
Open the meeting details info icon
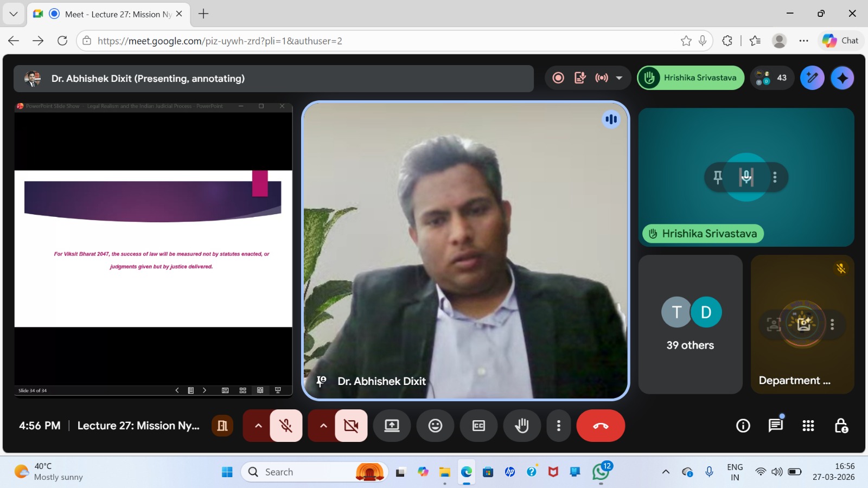coord(743,426)
